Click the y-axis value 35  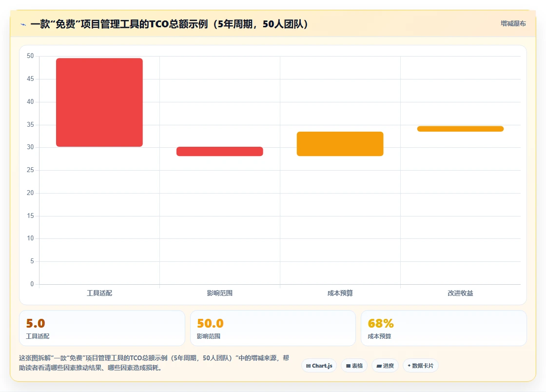30,125
